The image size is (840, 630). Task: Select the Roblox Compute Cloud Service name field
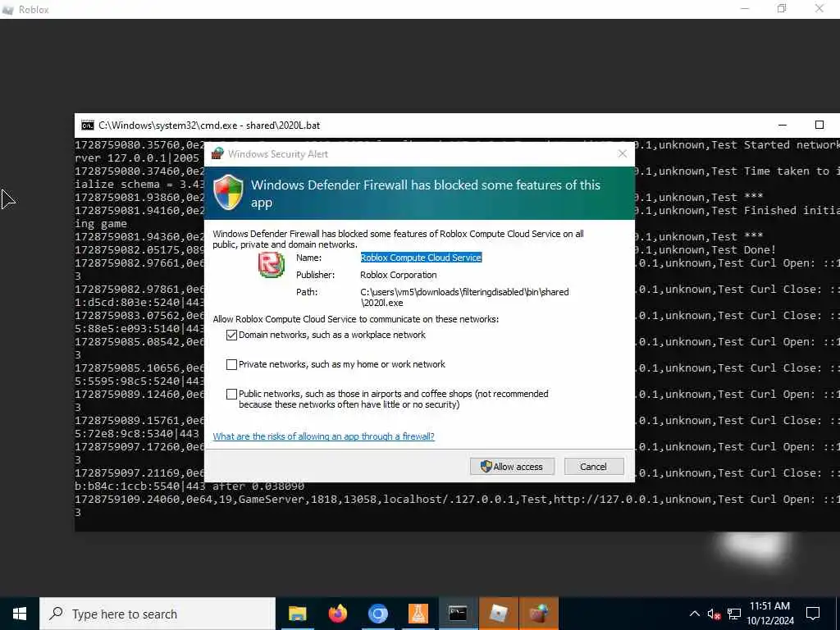[x=421, y=258]
